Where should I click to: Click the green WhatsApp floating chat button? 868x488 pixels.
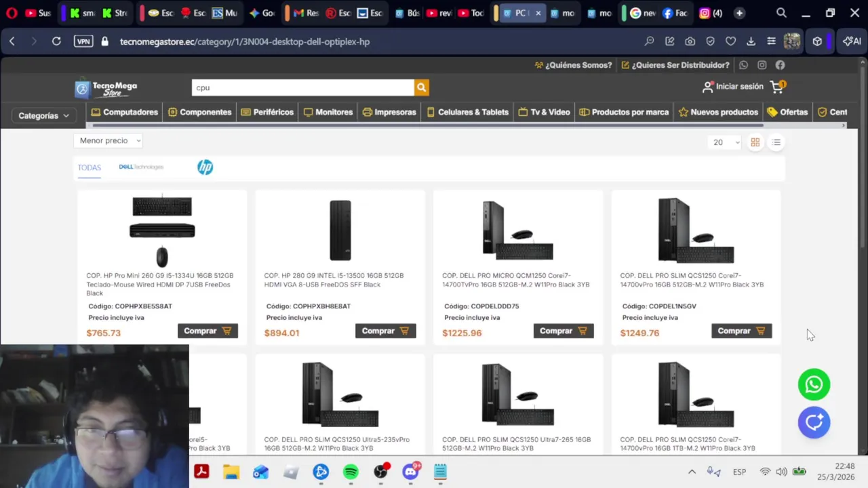click(x=814, y=385)
